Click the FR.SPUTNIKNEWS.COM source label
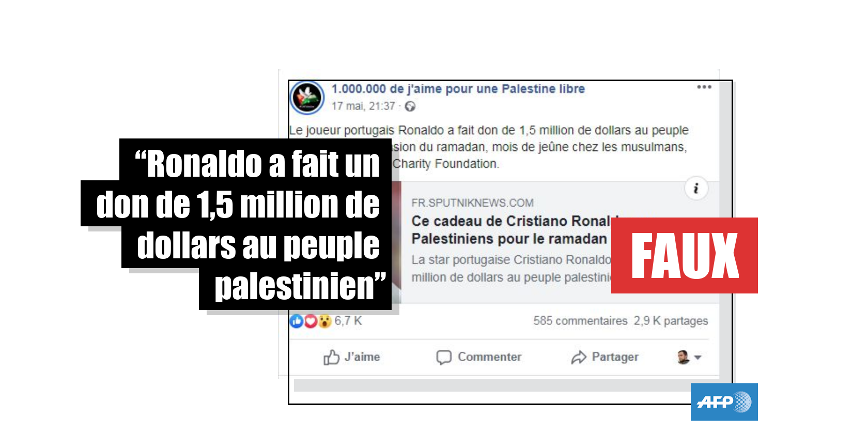 472,203
